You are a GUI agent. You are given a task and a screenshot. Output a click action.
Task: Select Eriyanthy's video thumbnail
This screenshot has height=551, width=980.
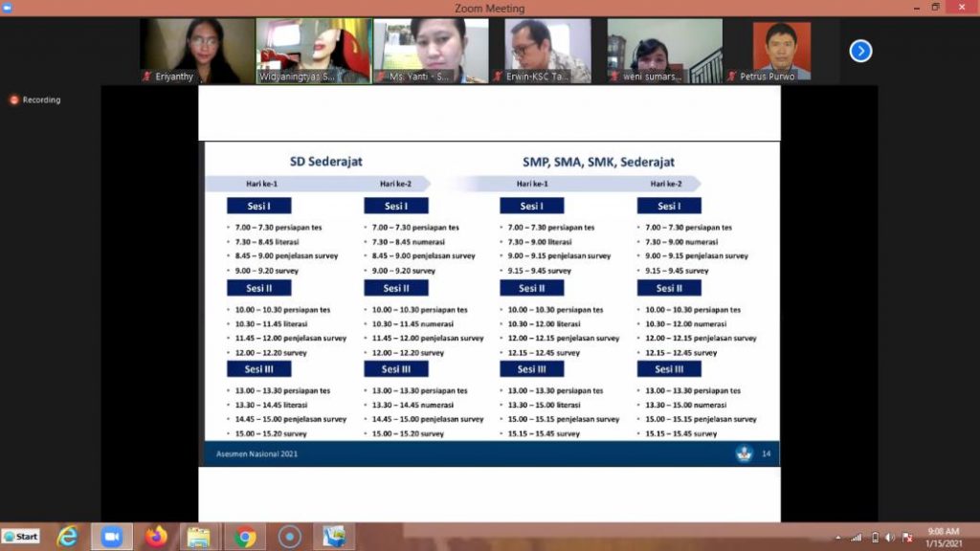coord(197,51)
